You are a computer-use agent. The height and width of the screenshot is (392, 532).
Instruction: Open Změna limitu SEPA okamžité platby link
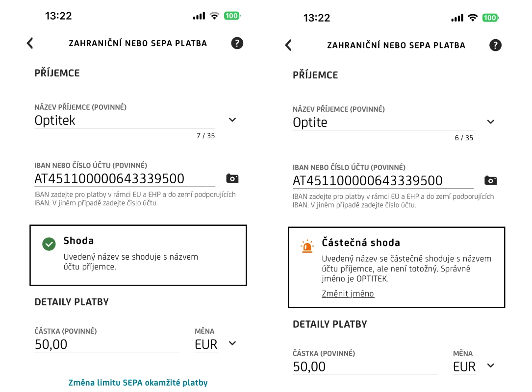point(138,383)
